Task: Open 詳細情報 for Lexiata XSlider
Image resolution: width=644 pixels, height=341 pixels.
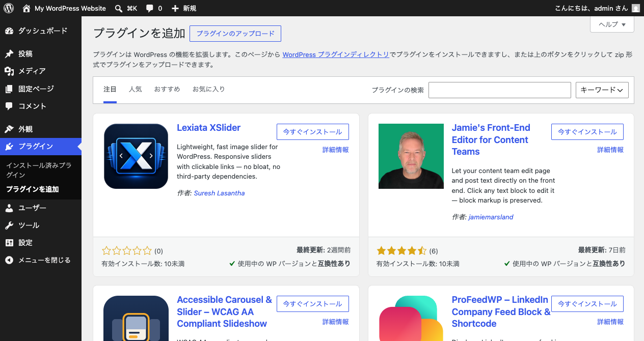Action: (x=336, y=150)
